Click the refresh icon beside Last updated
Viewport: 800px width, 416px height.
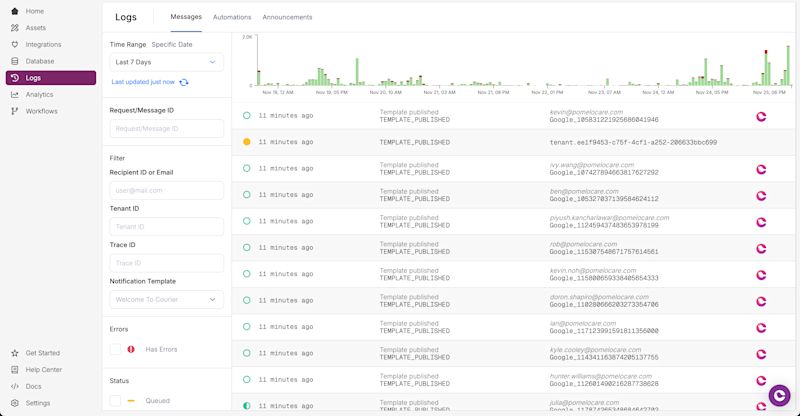(184, 82)
